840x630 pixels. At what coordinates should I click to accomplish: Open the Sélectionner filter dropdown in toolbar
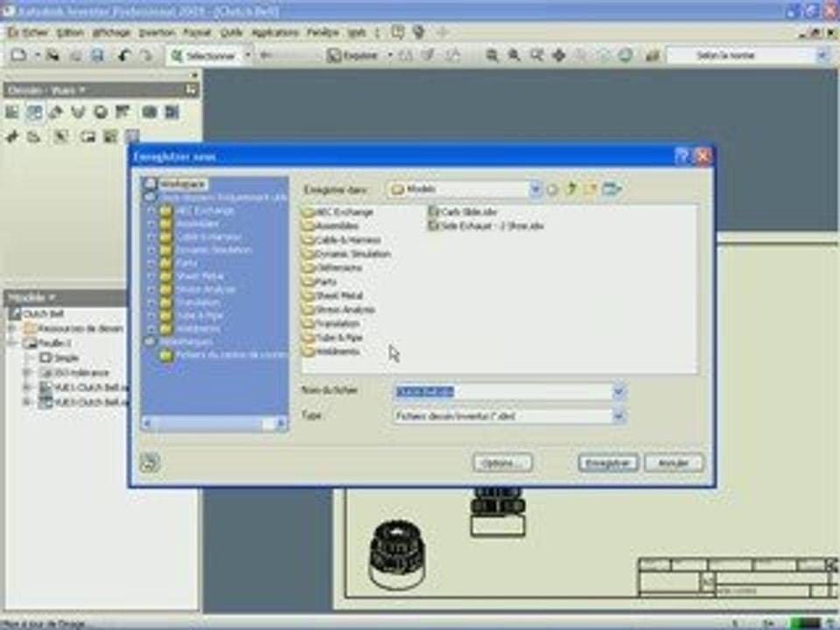[248, 55]
